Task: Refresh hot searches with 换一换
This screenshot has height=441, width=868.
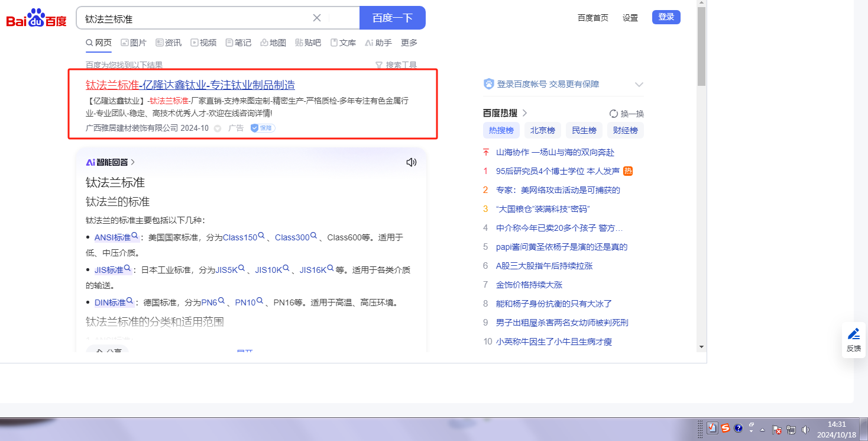Action: [626, 114]
